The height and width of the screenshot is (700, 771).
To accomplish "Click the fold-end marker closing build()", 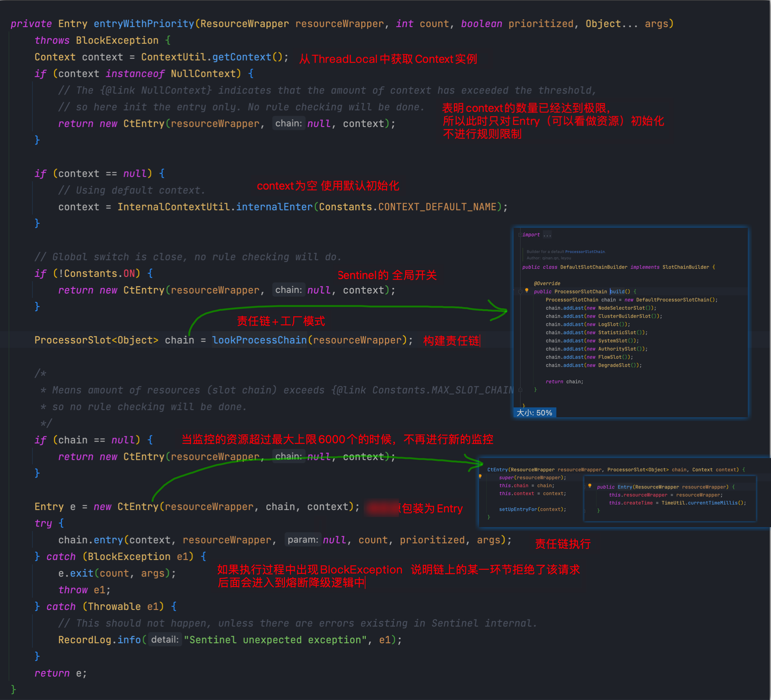I will (520, 390).
